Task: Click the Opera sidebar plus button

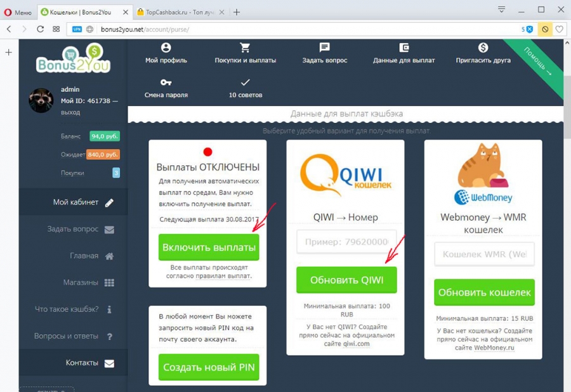Action: click(x=9, y=53)
